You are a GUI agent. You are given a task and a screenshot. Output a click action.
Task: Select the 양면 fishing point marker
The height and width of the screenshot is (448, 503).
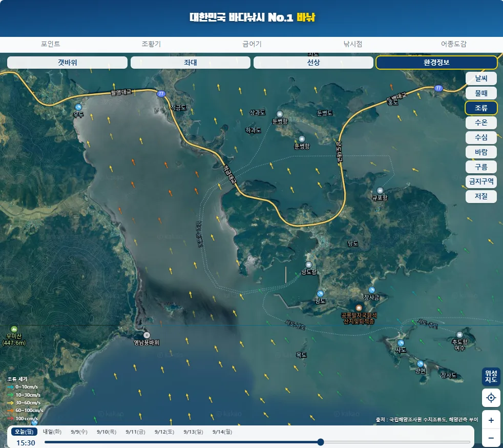[420, 364]
